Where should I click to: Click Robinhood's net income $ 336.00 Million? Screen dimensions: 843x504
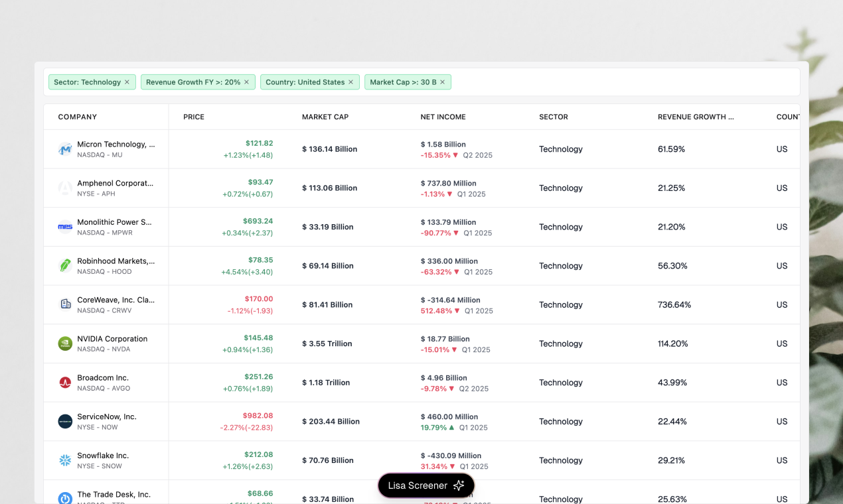449,261
